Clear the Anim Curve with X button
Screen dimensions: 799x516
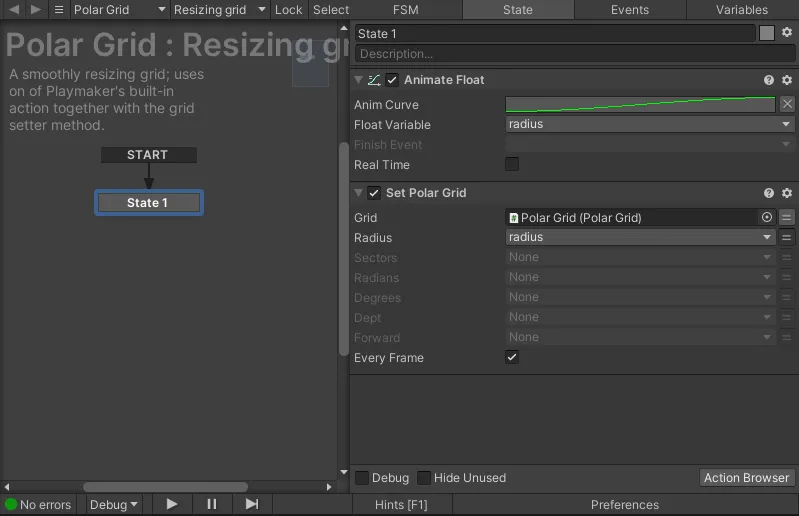tap(787, 104)
